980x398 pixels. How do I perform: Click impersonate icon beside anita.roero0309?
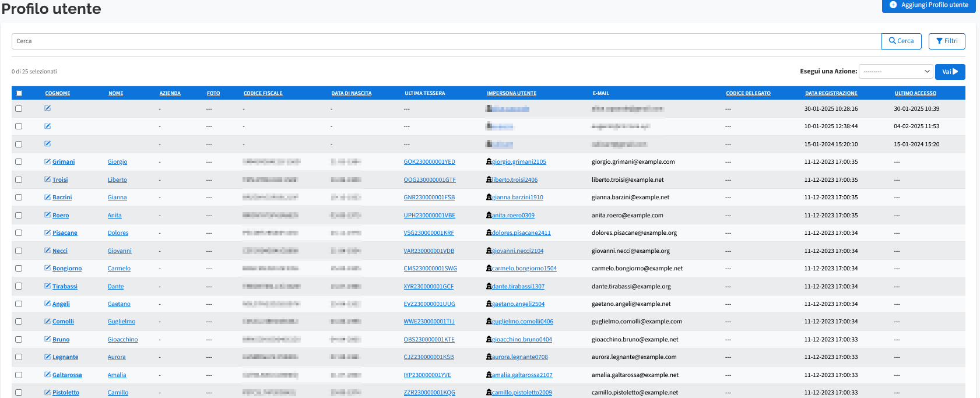tap(489, 215)
